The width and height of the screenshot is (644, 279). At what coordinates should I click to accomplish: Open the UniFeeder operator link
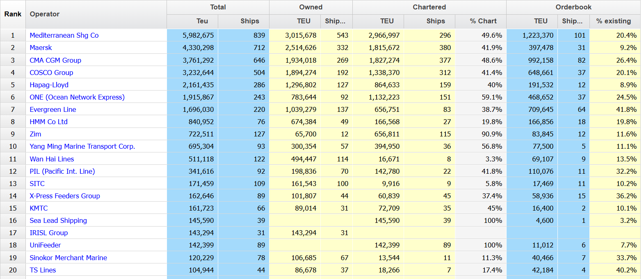click(x=45, y=245)
